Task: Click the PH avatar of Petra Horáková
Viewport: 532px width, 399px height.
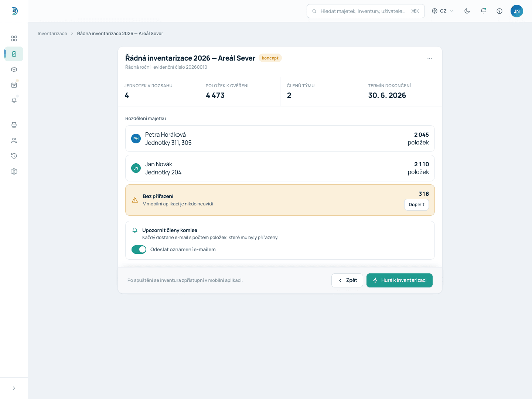Action: (136, 139)
